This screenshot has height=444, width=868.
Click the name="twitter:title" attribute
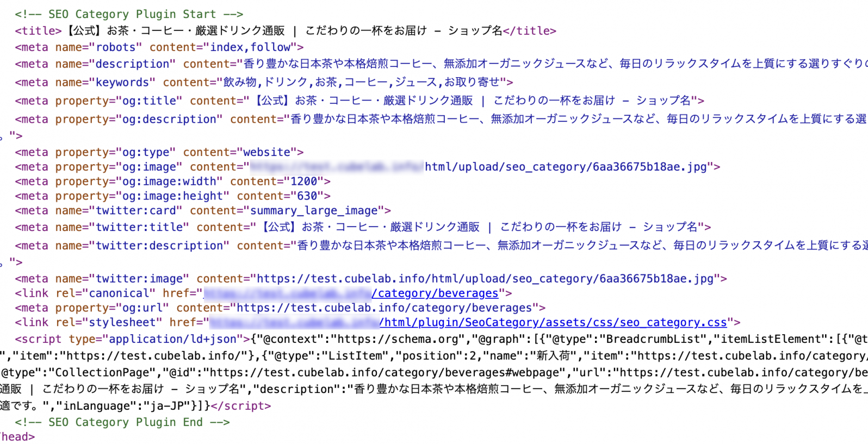[x=122, y=227]
